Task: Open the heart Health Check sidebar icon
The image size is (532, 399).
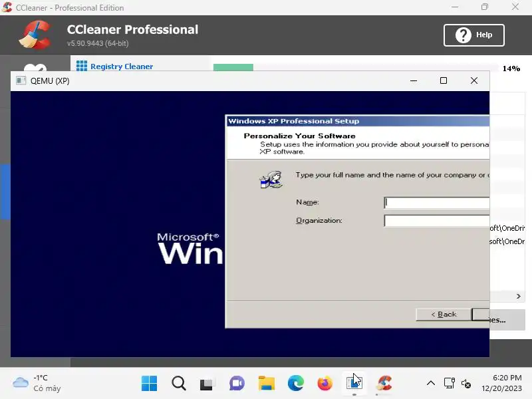Action: click(35, 68)
